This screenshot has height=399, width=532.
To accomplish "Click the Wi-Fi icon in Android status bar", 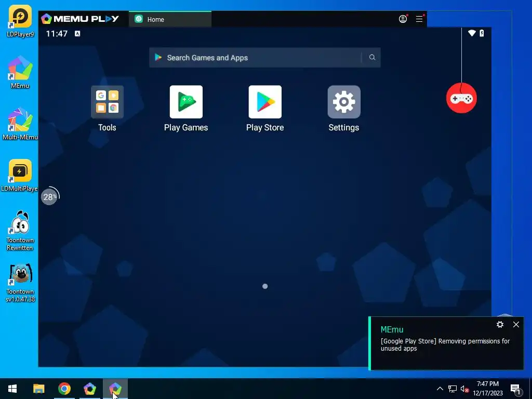I will tap(472, 33).
